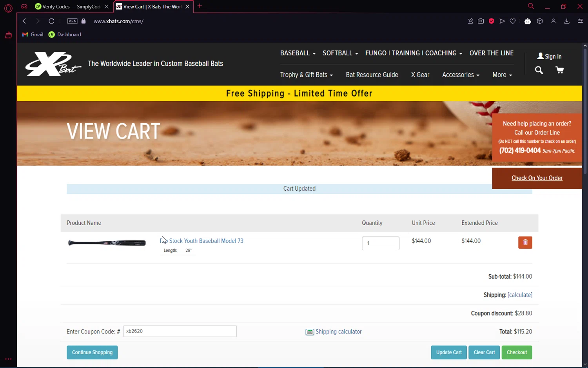Open the Opera snapshot camera icon

point(481,21)
